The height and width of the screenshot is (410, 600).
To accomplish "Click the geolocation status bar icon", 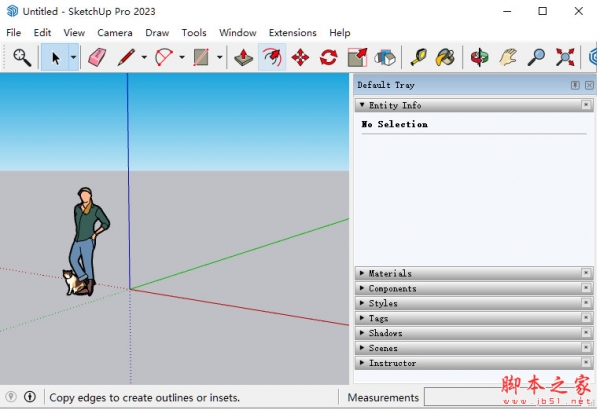I will click(11, 397).
